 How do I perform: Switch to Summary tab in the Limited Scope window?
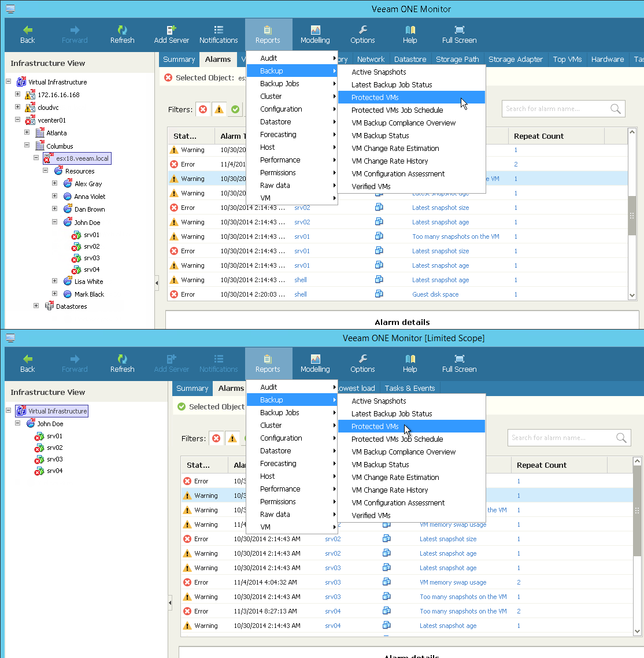point(192,388)
